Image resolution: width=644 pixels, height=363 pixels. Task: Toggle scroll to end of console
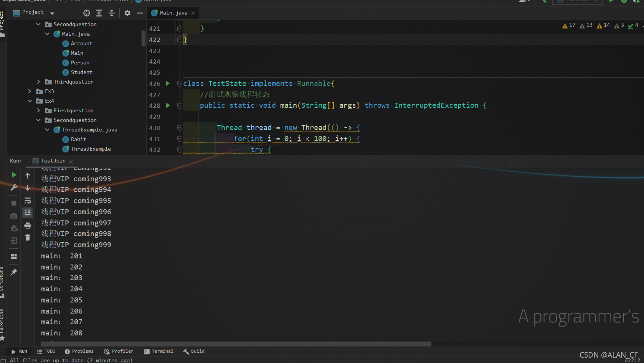[x=28, y=212]
